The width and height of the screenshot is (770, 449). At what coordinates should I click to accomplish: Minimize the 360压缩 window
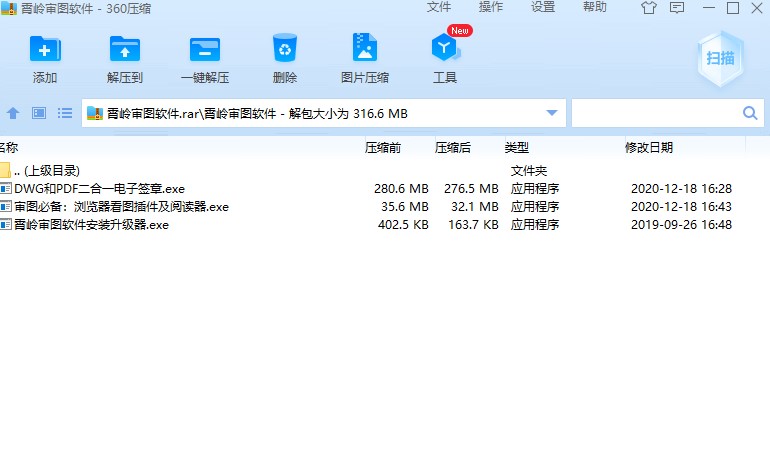(709, 8)
